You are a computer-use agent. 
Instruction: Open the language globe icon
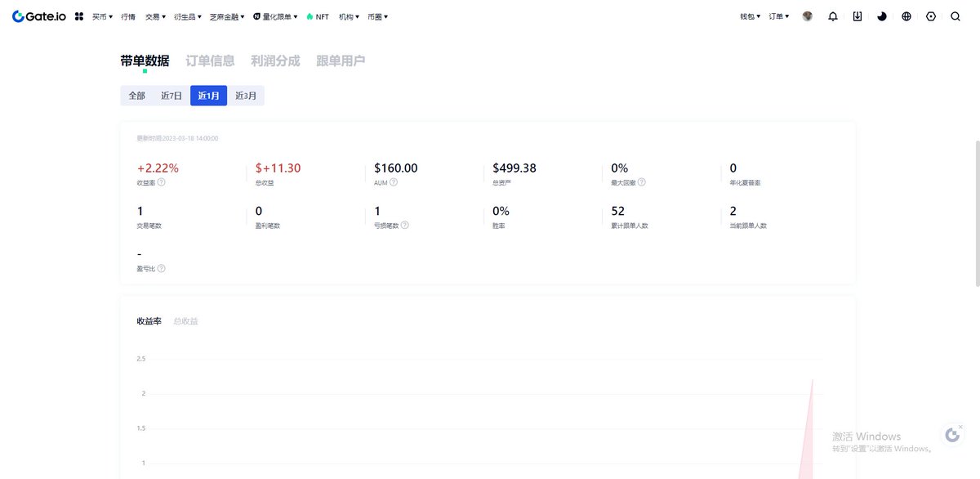pyautogui.click(x=906, y=16)
